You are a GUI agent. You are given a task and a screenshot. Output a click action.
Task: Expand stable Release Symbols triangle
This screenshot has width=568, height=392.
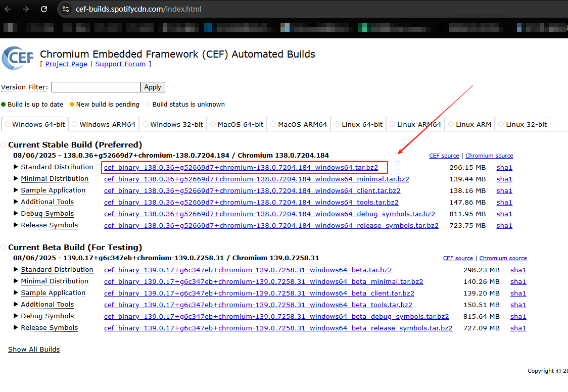pyautogui.click(x=16, y=225)
